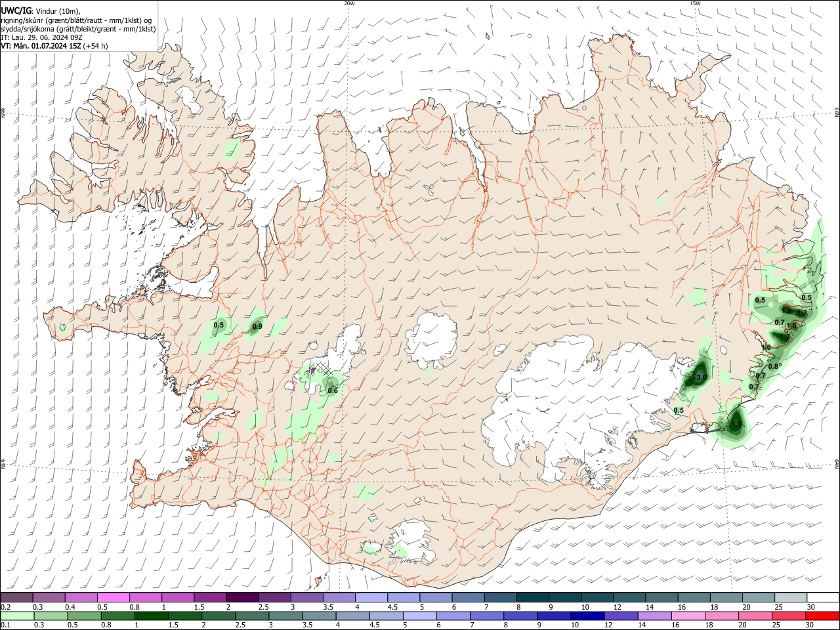
Task: Click the 'UWC/IG: Vindur (10m)' title text
Action: pyautogui.click(x=41, y=11)
